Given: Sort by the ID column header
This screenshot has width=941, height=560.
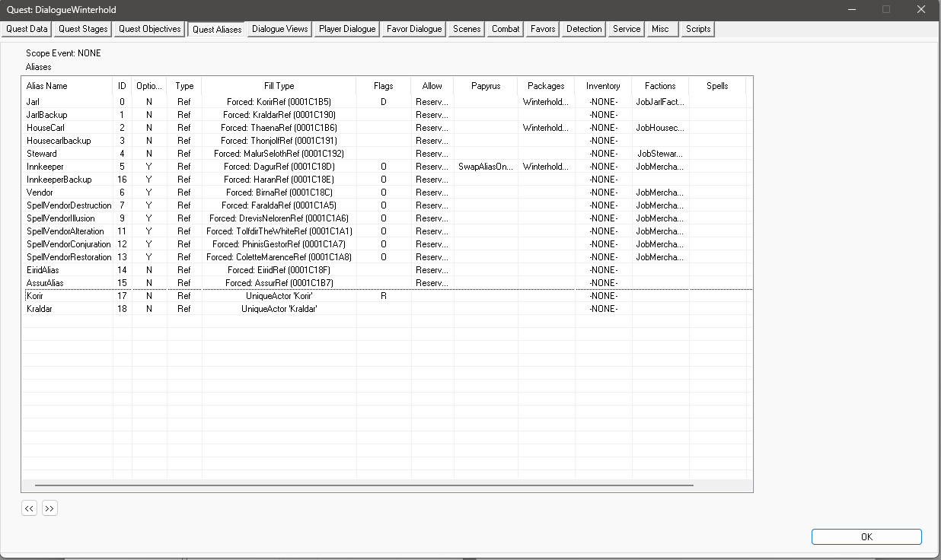Looking at the screenshot, I should [x=123, y=86].
